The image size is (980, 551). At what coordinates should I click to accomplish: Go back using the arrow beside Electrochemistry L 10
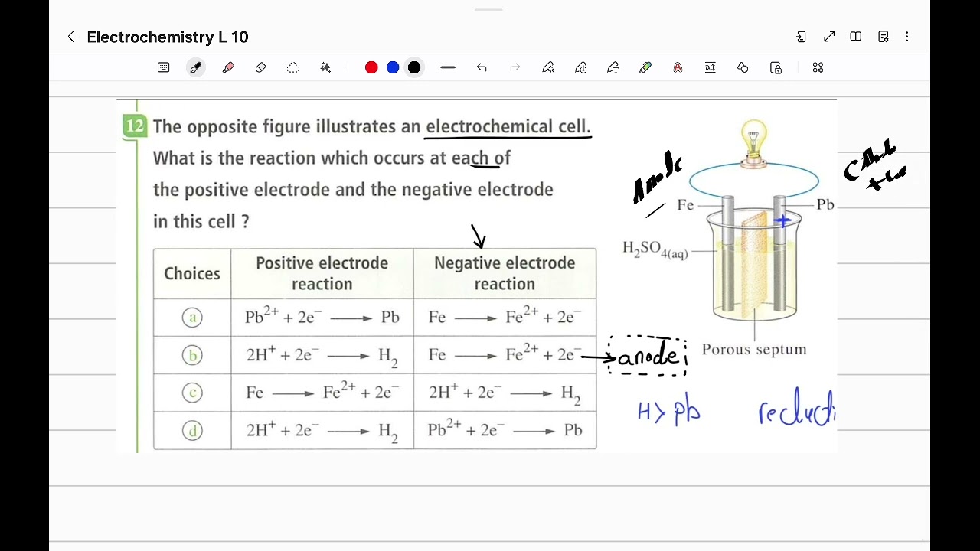71,37
